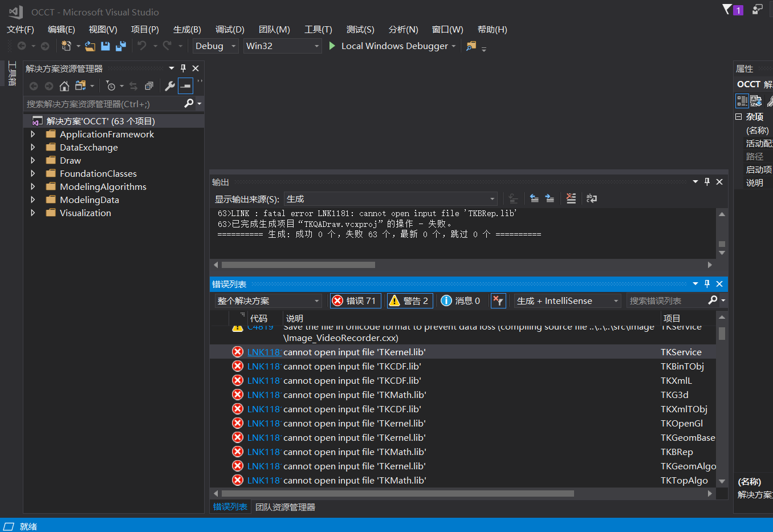Open the 调试(D) menu

[x=230, y=29]
